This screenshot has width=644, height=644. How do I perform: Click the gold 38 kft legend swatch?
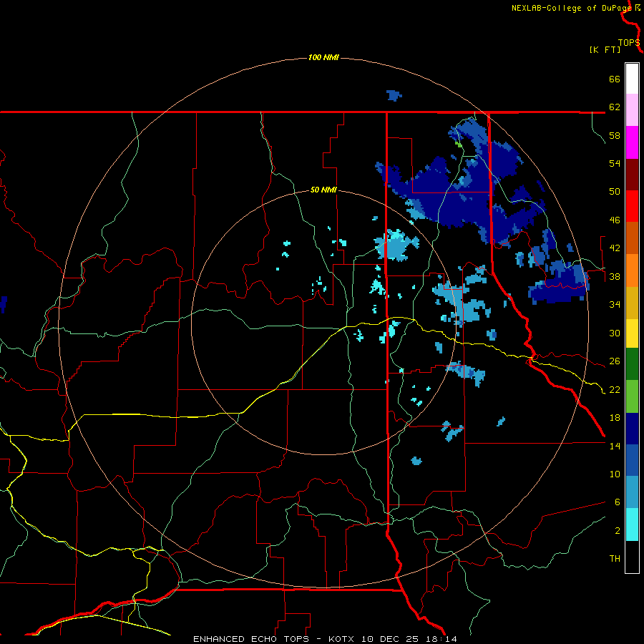pyautogui.click(x=632, y=303)
